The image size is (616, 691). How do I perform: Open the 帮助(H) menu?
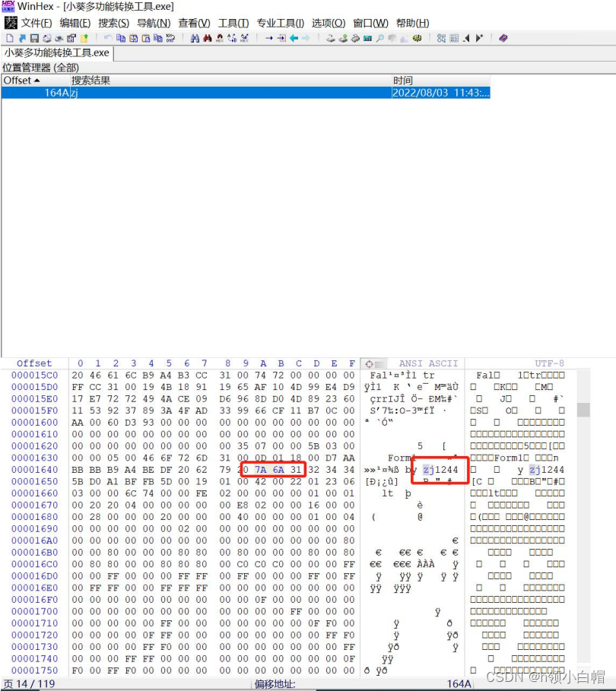413,23
